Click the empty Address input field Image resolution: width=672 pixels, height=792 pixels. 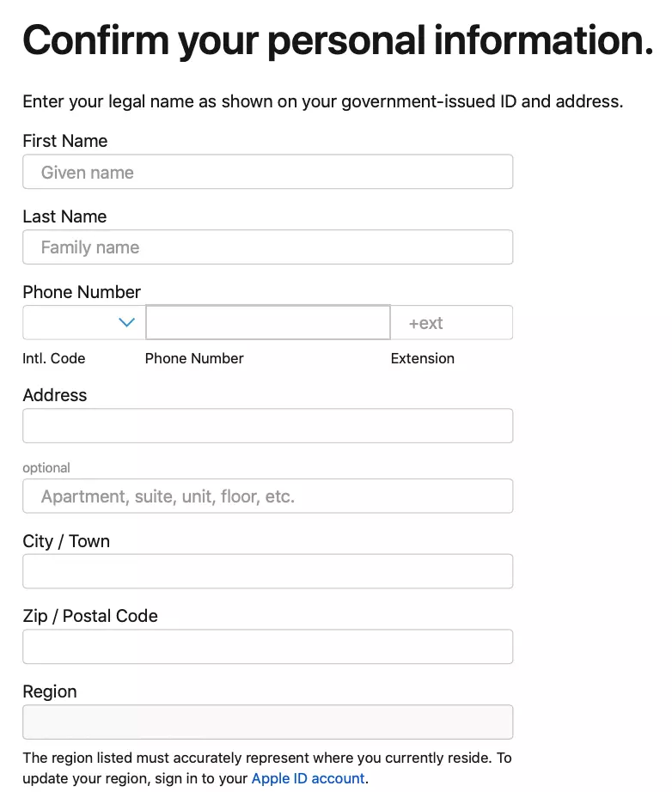(x=268, y=426)
